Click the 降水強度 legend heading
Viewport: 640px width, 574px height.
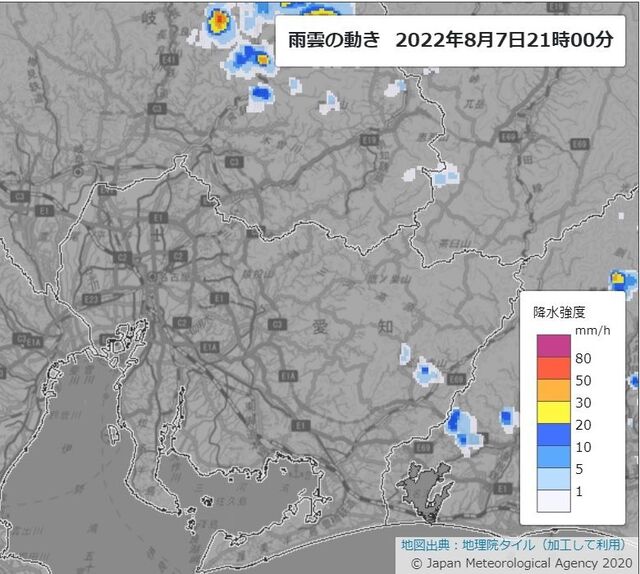pyautogui.click(x=559, y=312)
